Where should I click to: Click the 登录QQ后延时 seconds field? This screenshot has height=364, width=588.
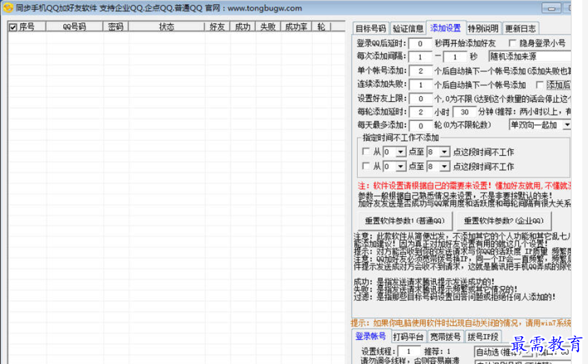420,44
